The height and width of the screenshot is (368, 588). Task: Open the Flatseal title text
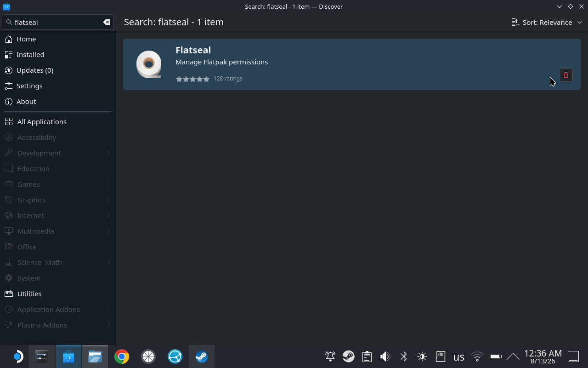click(x=193, y=50)
